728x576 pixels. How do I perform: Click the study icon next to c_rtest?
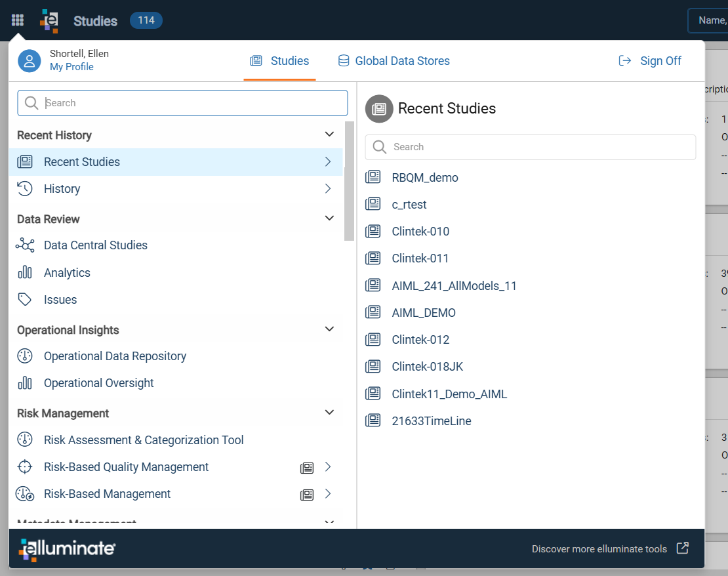tap(373, 204)
